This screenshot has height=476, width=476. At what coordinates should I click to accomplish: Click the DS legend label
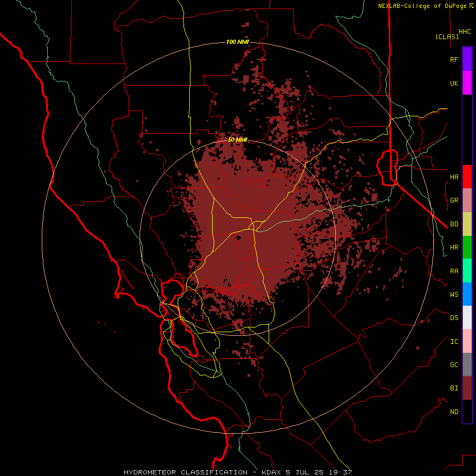(x=454, y=317)
